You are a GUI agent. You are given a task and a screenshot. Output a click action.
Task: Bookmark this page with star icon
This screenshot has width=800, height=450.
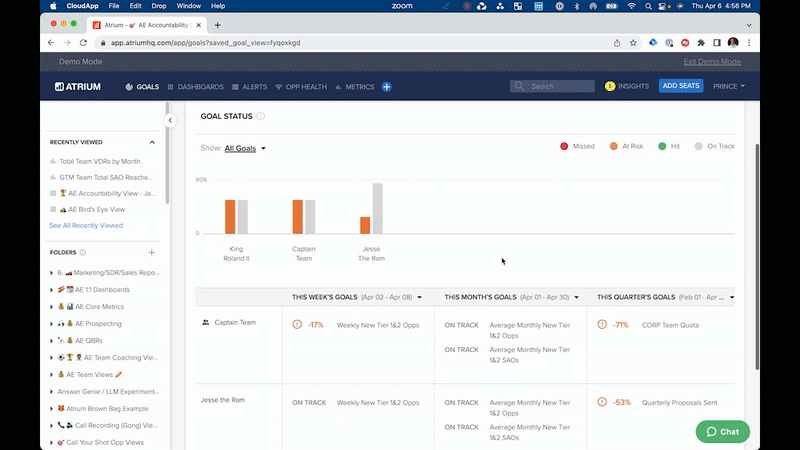point(633,43)
